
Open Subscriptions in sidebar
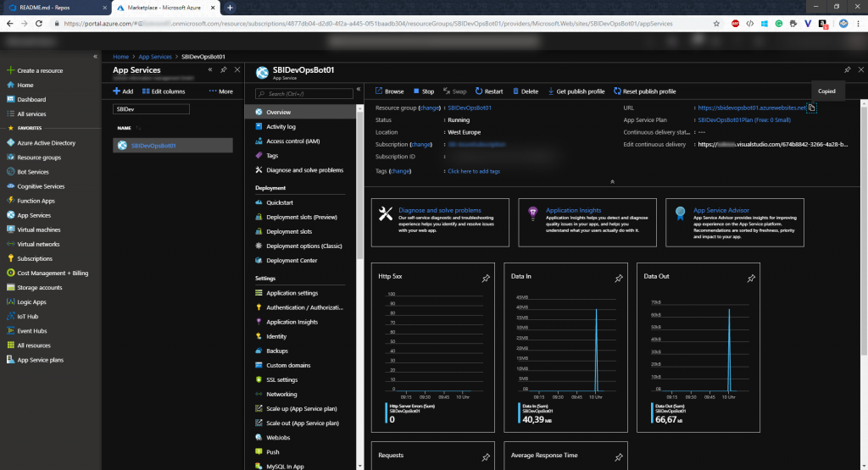pyautogui.click(x=34, y=259)
